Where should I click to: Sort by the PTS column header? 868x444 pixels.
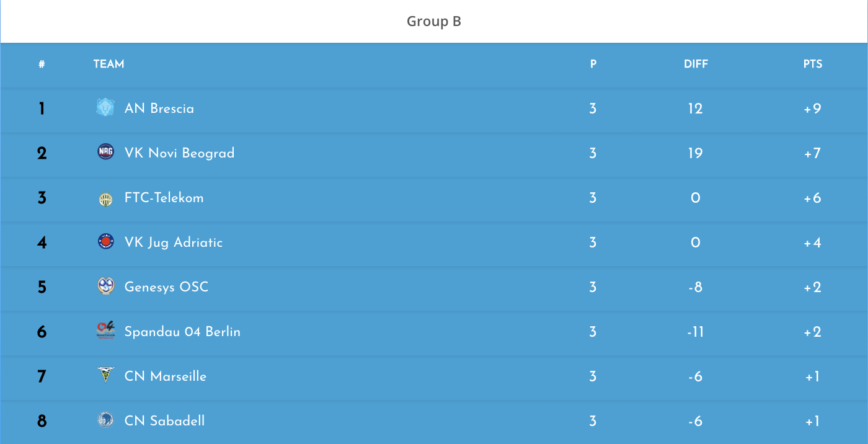pos(812,64)
